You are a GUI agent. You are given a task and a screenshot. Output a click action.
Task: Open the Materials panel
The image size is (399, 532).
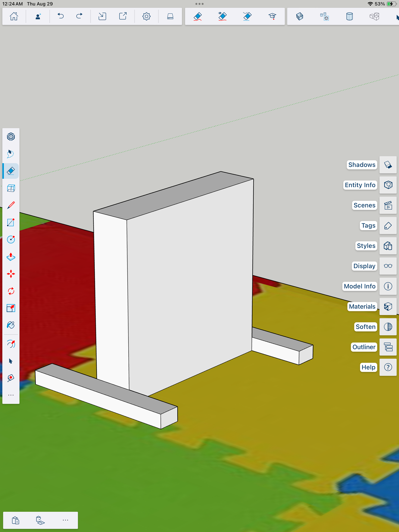click(x=388, y=306)
